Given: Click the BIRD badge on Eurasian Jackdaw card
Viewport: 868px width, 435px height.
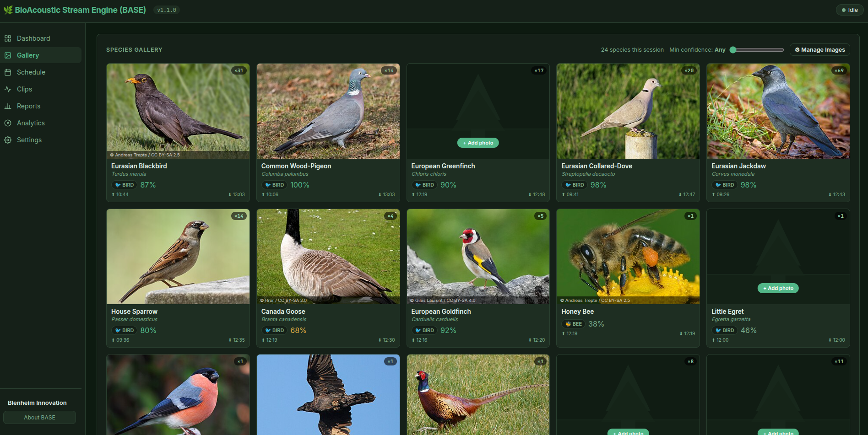Looking at the screenshot, I should (x=725, y=185).
